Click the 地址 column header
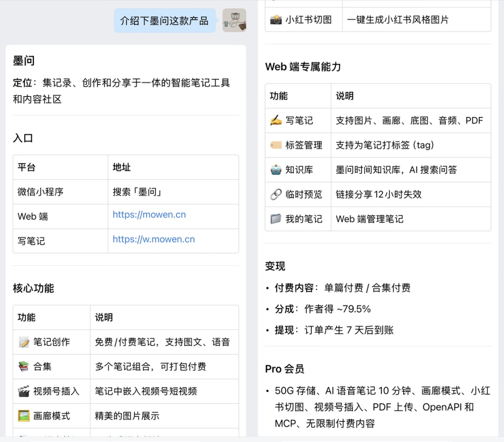Viewport: 504px width, 442px height. (173, 167)
